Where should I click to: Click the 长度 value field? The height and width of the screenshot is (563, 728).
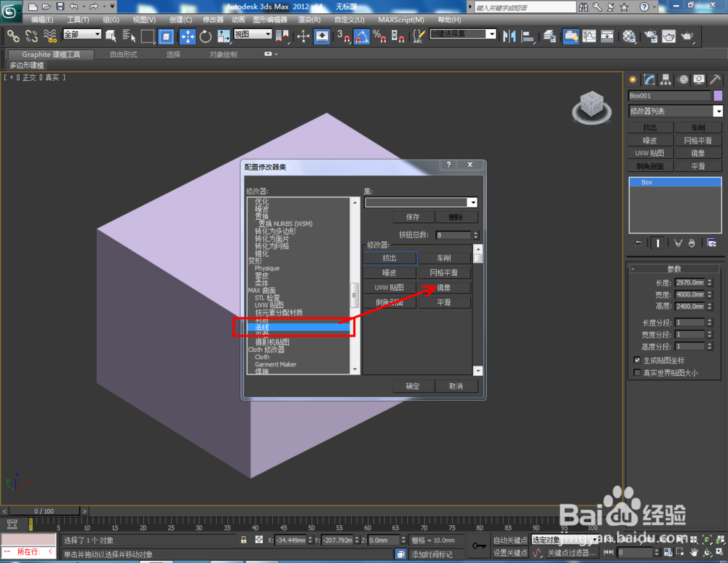[x=690, y=283]
